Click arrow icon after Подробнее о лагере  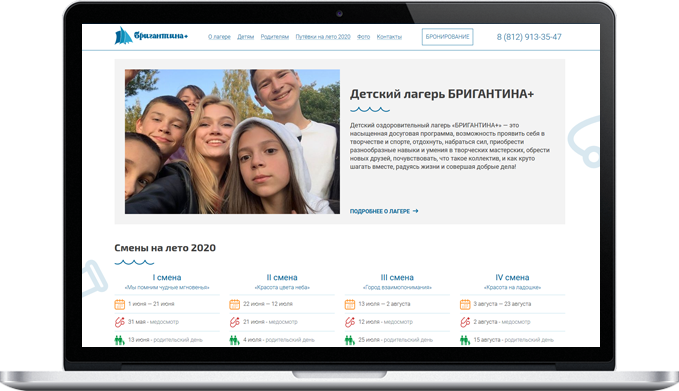click(x=416, y=211)
